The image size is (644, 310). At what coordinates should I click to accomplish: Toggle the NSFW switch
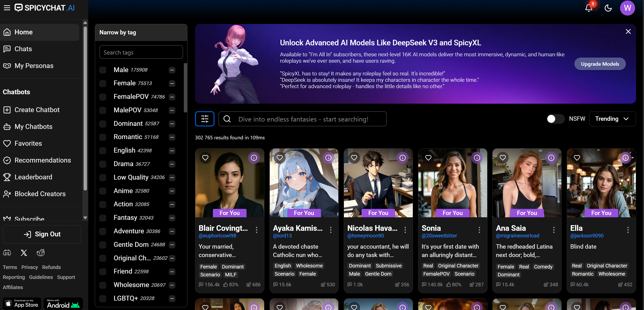tap(556, 119)
